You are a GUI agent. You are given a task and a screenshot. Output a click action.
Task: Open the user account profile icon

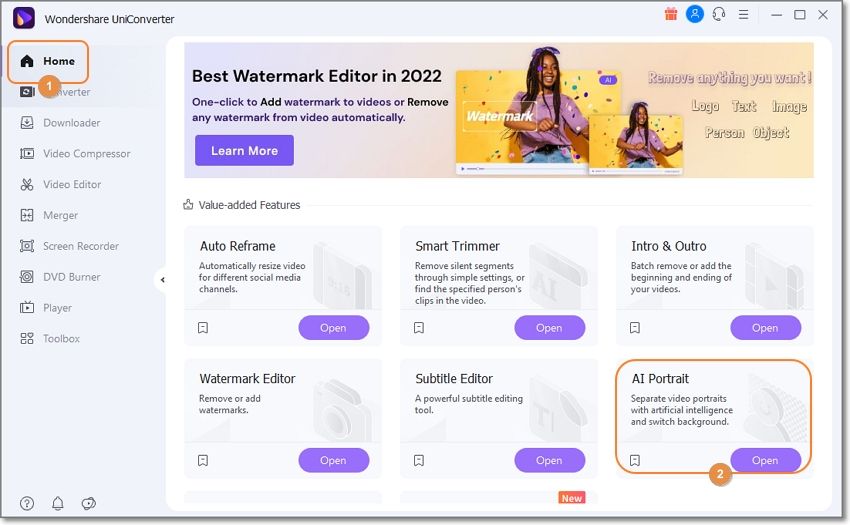point(694,14)
